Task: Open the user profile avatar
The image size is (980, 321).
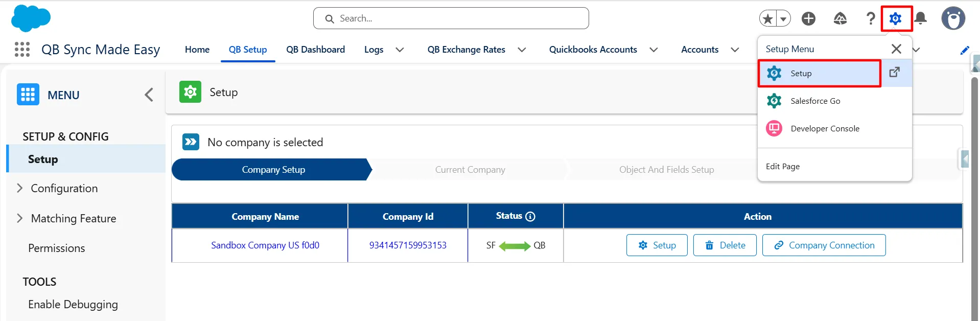Action: tap(953, 19)
